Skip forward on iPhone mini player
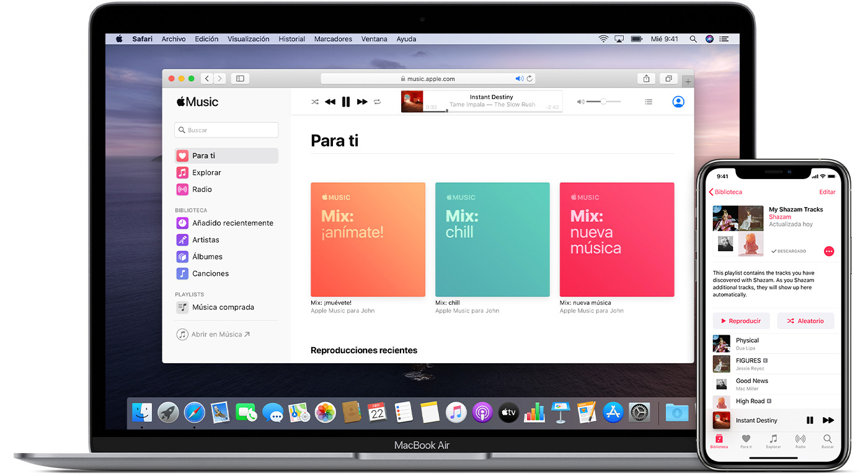The image size is (868, 476). pos(828,420)
